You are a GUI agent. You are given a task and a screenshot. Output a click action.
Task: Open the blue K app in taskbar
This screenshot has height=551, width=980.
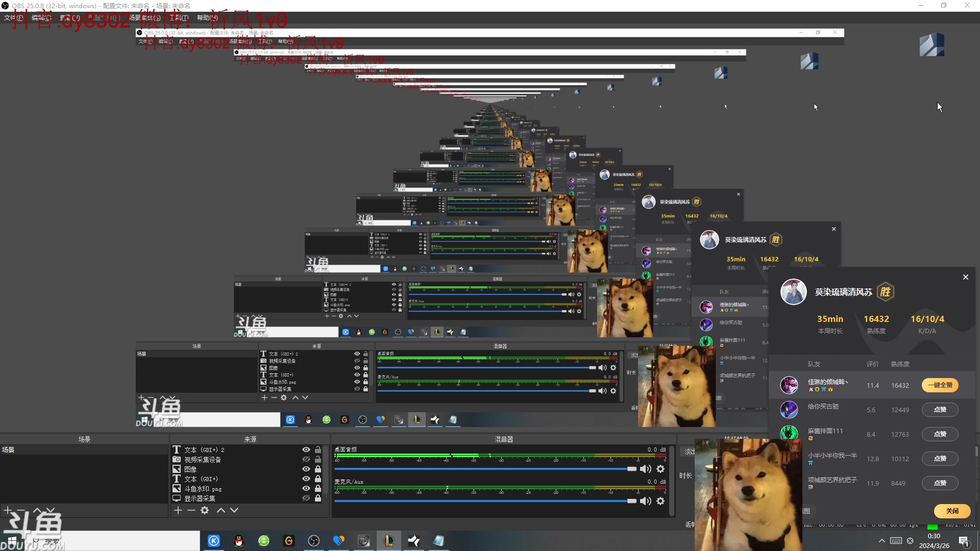214,541
